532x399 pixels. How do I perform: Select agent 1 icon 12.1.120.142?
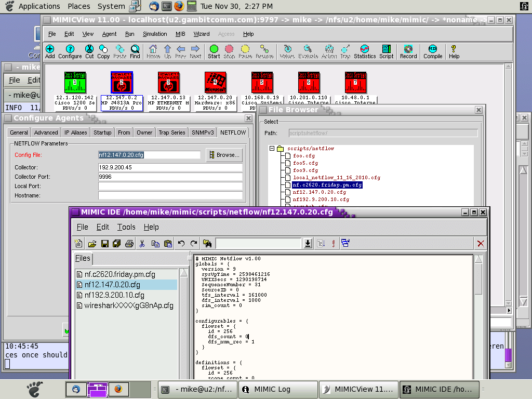[x=75, y=83]
